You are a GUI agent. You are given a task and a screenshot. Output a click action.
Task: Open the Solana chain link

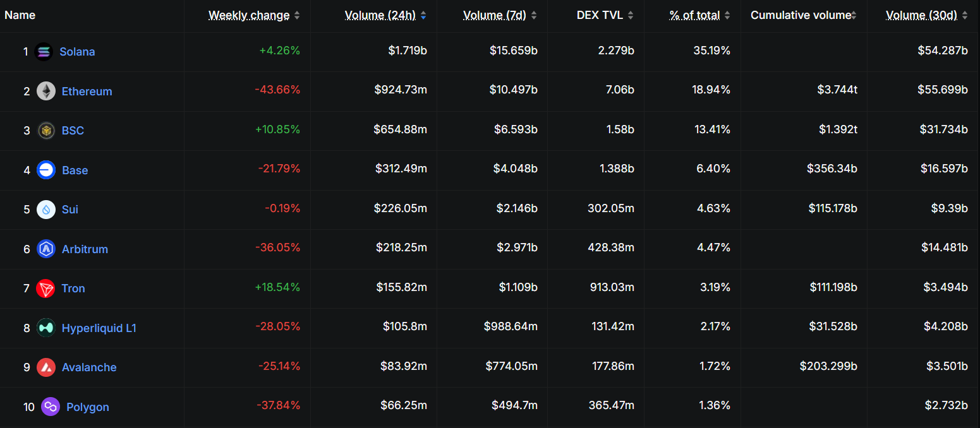point(77,52)
